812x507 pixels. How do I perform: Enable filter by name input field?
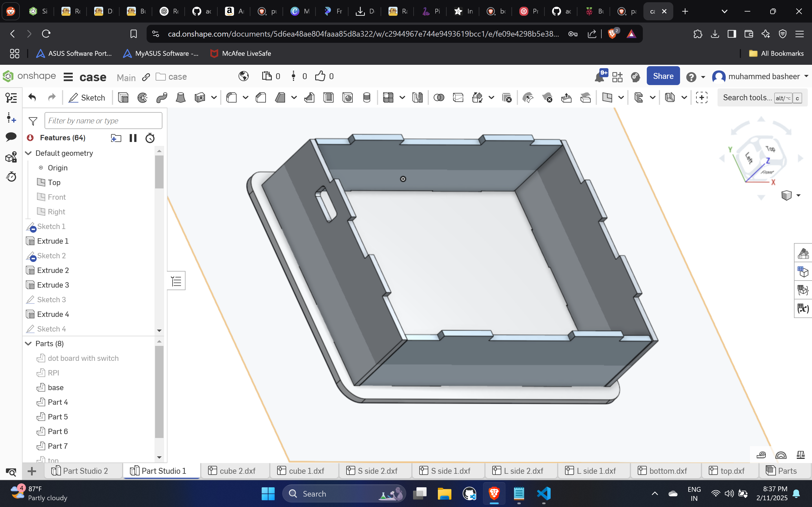(103, 120)
